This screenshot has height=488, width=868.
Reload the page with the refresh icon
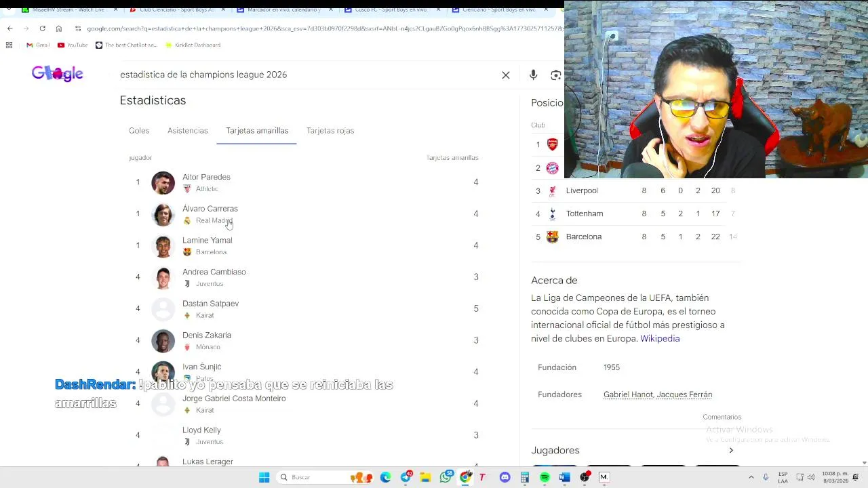pyautogui.click(x=42, y=28)
